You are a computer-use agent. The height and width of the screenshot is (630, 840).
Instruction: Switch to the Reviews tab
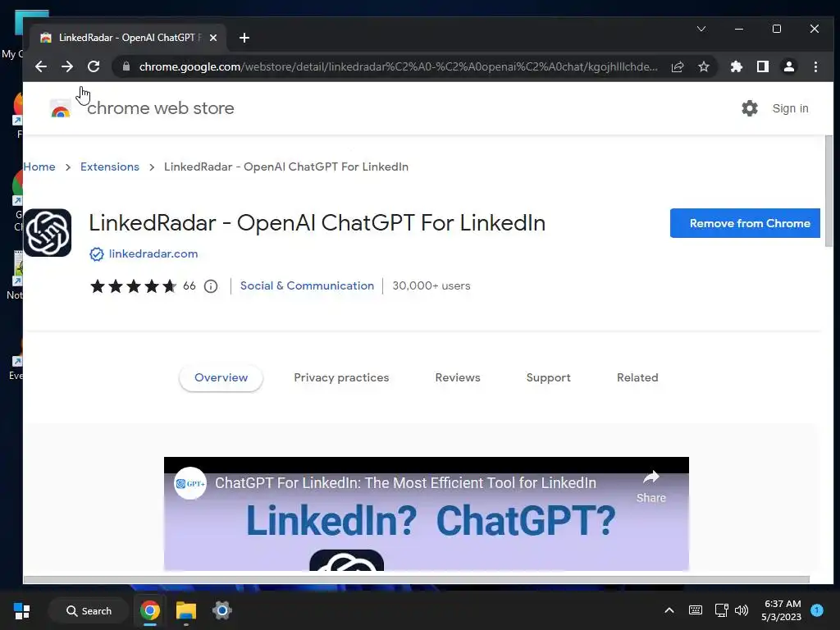[458, 377]
